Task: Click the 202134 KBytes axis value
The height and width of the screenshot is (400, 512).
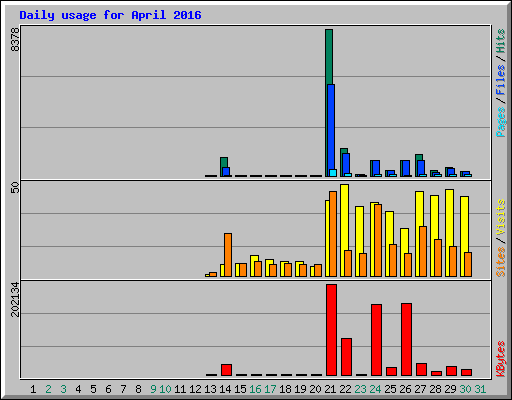Action: pos(15,299)
